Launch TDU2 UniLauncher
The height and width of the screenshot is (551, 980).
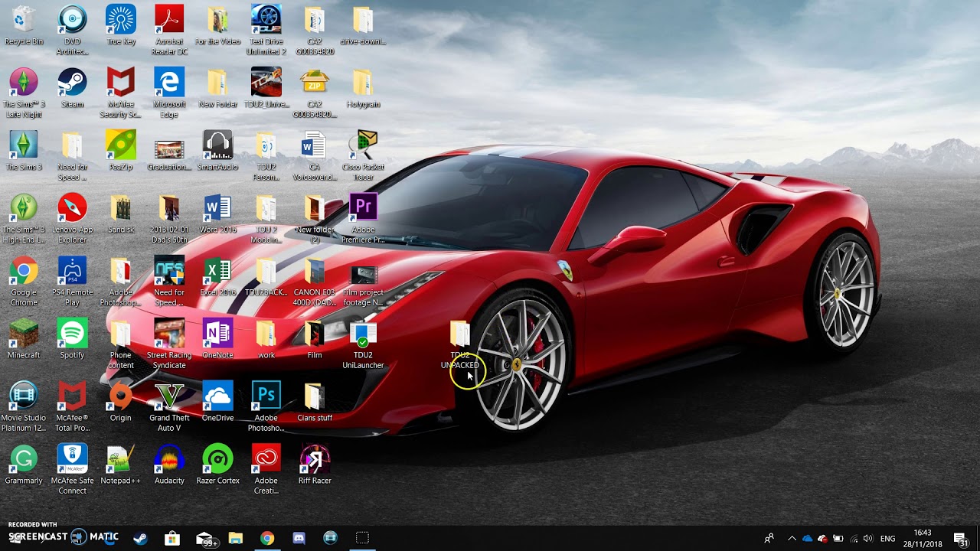pos(363,344)
